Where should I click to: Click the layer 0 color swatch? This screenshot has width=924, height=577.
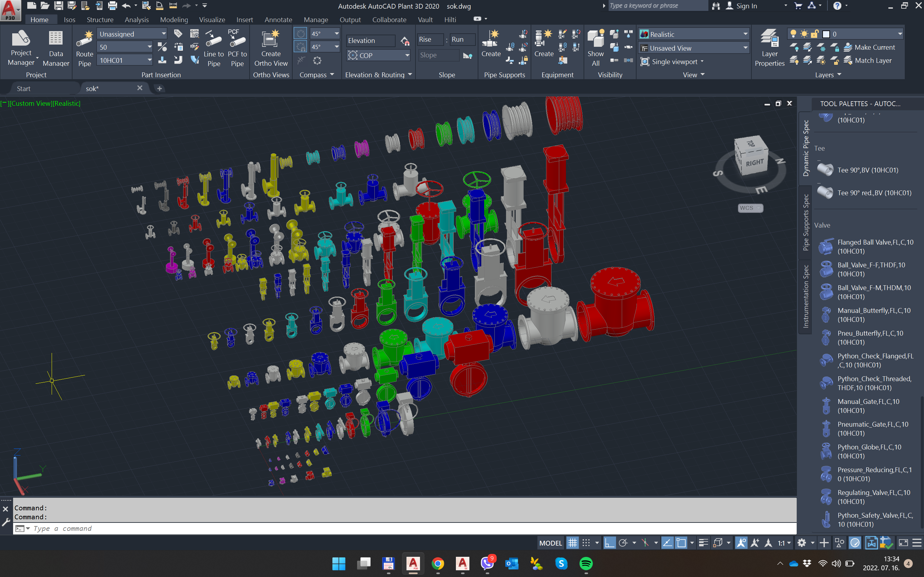(x=826, y=34)
